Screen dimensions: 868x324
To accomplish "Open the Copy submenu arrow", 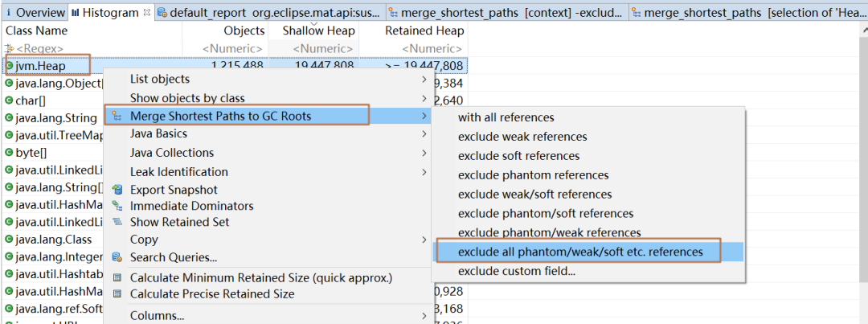I will click(x=424, y=240).
